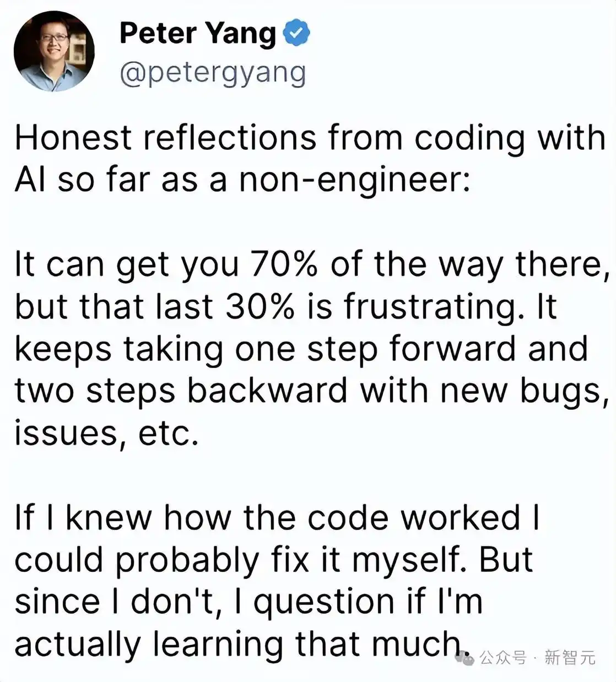Click the "30%" figure in the tweet
The height and width of the screenshot is (682, 616).
point(260,306)
